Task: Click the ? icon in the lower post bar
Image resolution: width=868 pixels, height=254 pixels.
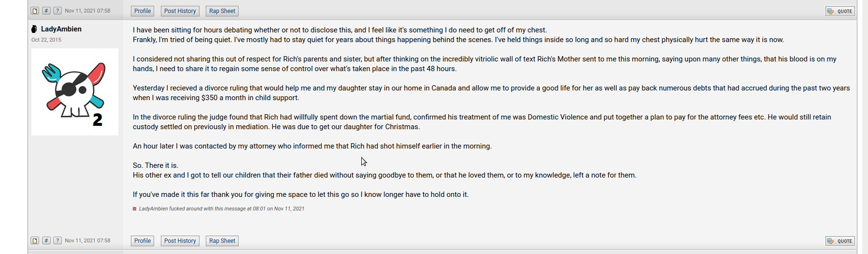Action: click(57, 240)
